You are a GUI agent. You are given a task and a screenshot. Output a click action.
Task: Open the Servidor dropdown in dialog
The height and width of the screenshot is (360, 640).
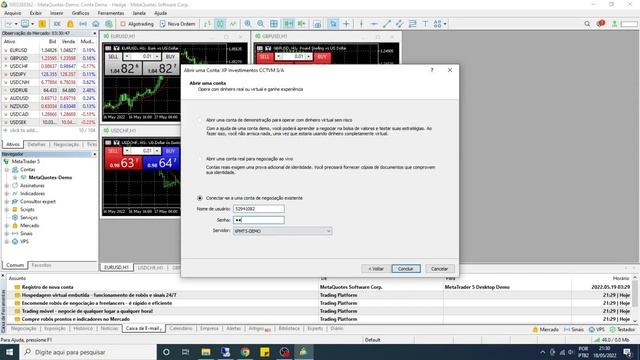pos(282,231)
